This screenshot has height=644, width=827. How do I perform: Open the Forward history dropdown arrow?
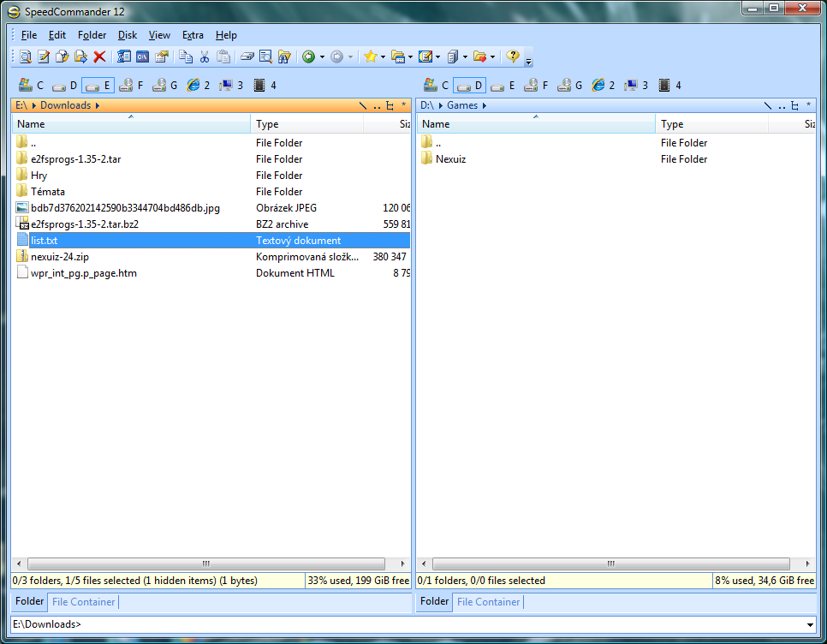click(x=350, y=57)
